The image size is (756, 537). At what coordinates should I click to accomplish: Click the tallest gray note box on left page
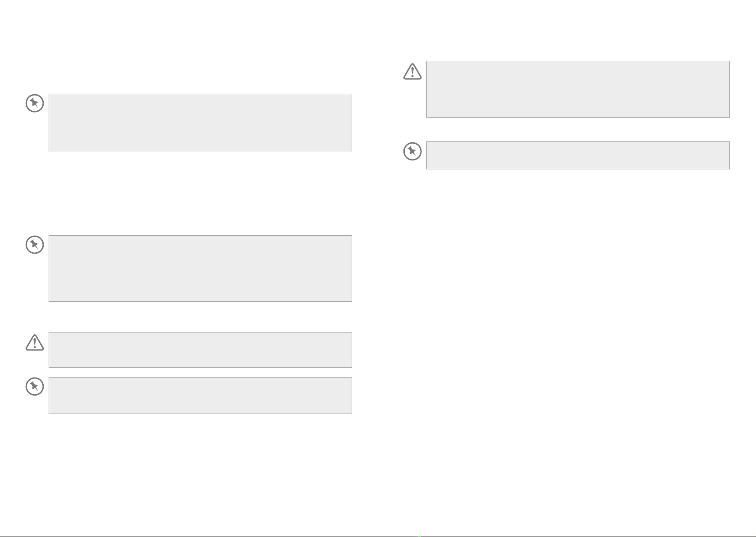[x=200, y=268]
